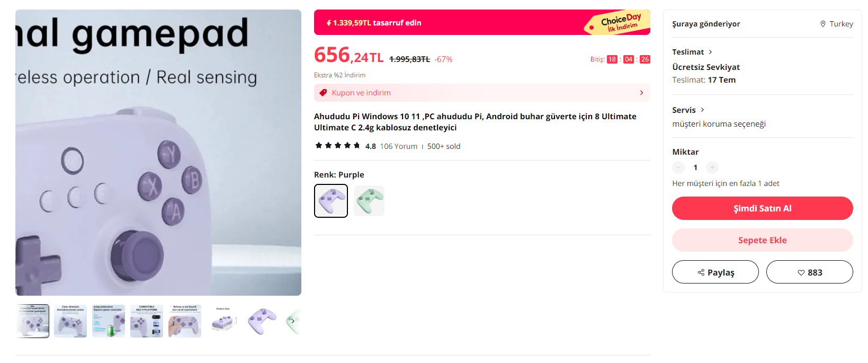Image resolution: width=868 pixels, height=363 pixels.
Task: Expand the Kupon ve indirim row arrow
Action: point(641,93)
